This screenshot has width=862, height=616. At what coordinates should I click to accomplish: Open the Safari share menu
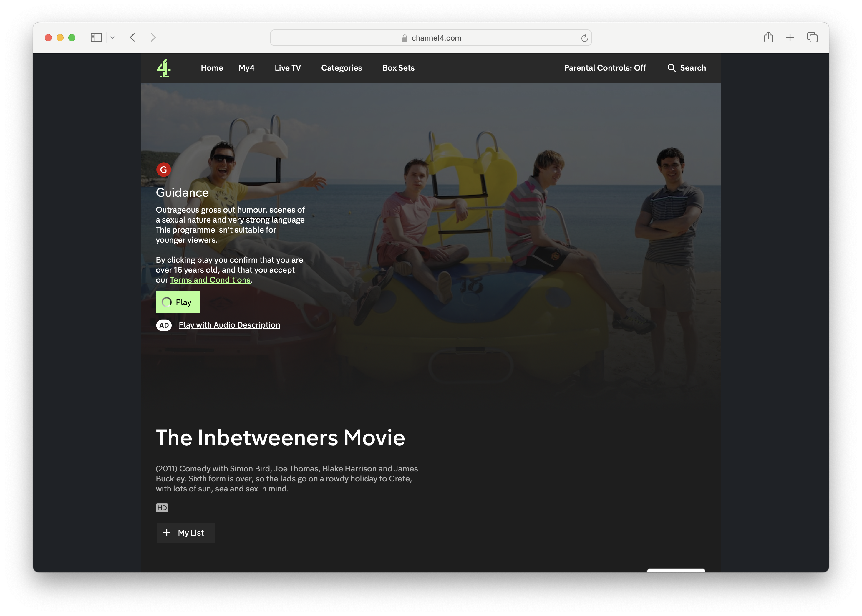768,37
